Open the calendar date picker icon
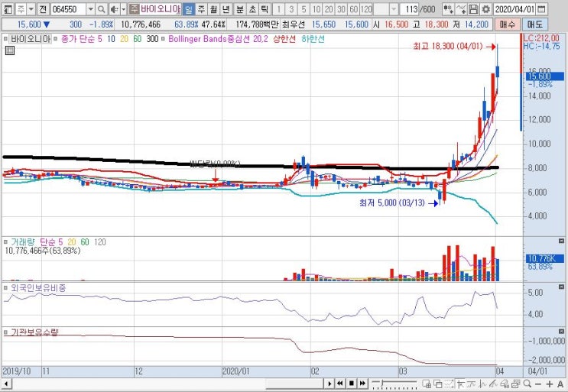 (x=541, y=9)
